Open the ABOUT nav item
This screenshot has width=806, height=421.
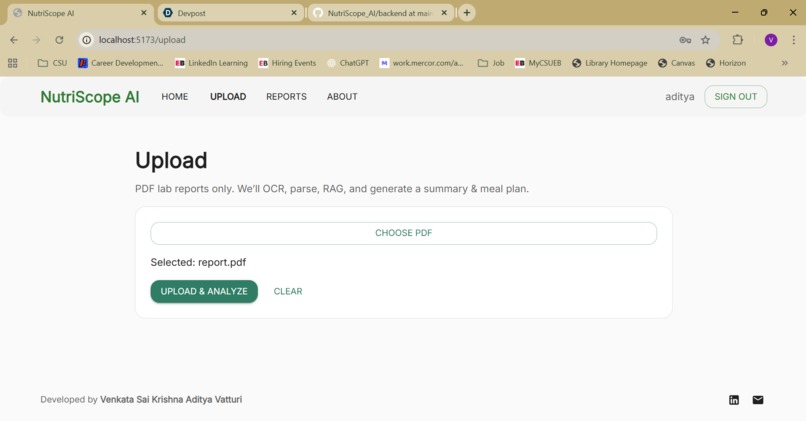(x=342, y=97)
